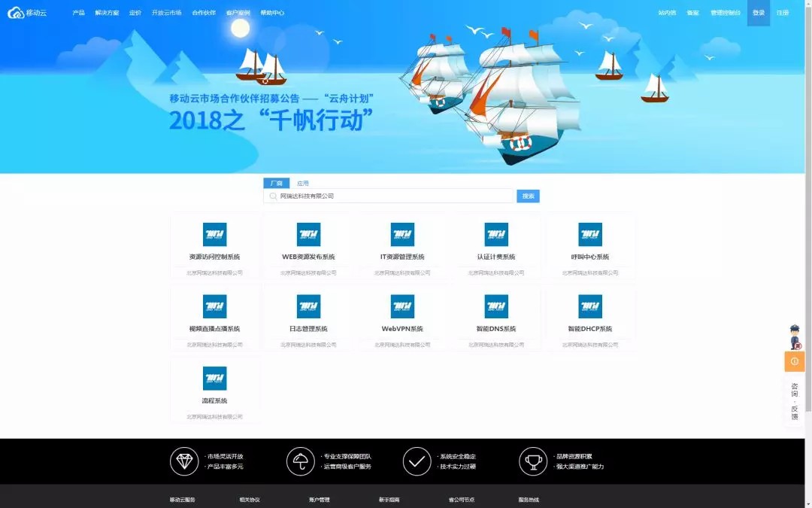The image size is (812, 508).
Task: Open the 资源访问控制系统 product icon
Action: (x=214, y=235)
